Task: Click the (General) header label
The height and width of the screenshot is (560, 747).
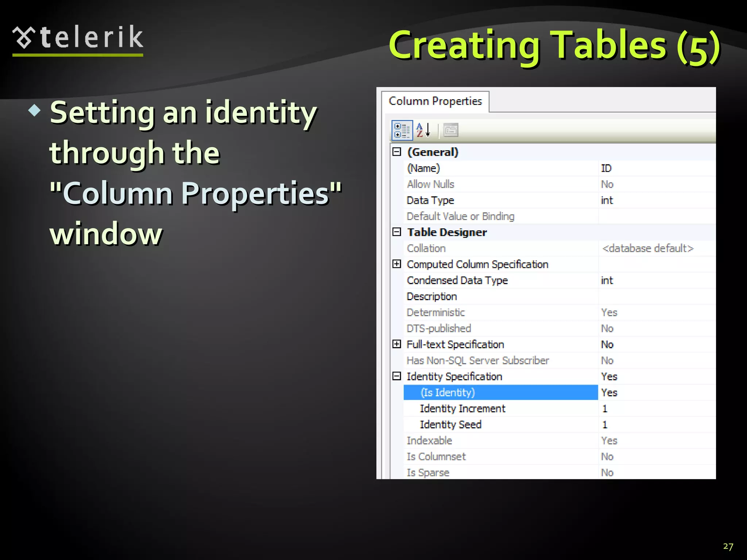Action: 433,152
